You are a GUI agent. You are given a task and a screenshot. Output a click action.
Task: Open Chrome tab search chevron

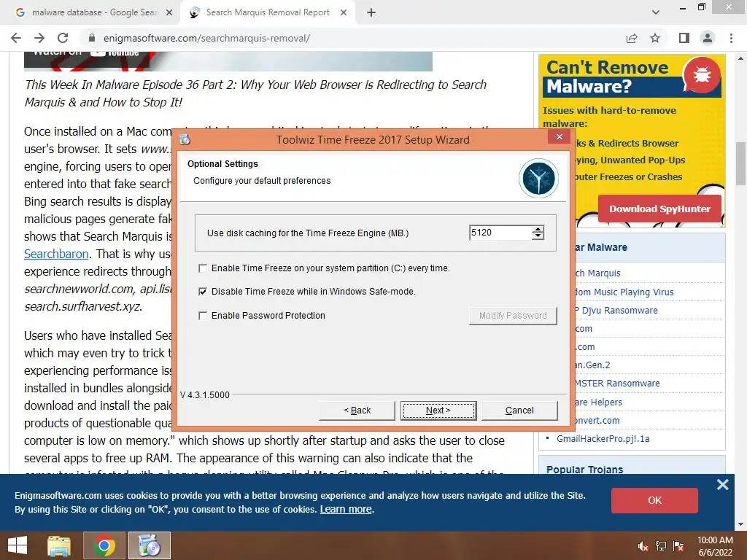pyautogui.click(x=656, y=12)
